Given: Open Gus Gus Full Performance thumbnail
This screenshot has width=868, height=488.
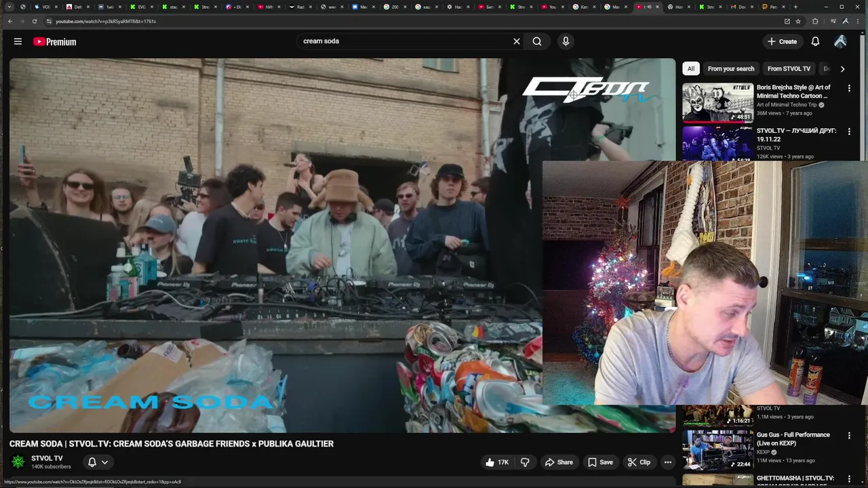Looking at the screenshot, I should tap(717, 449).
